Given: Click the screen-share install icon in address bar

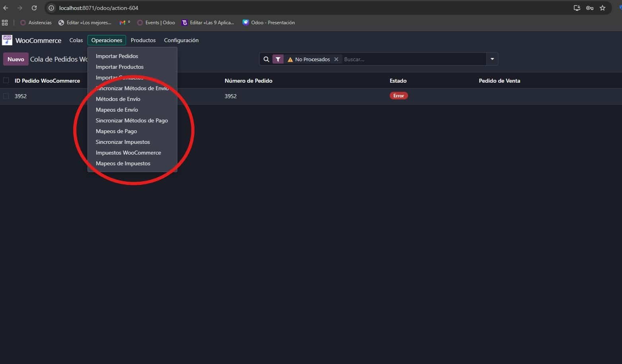Looking at the screenshot, I should tap(577, 8).
